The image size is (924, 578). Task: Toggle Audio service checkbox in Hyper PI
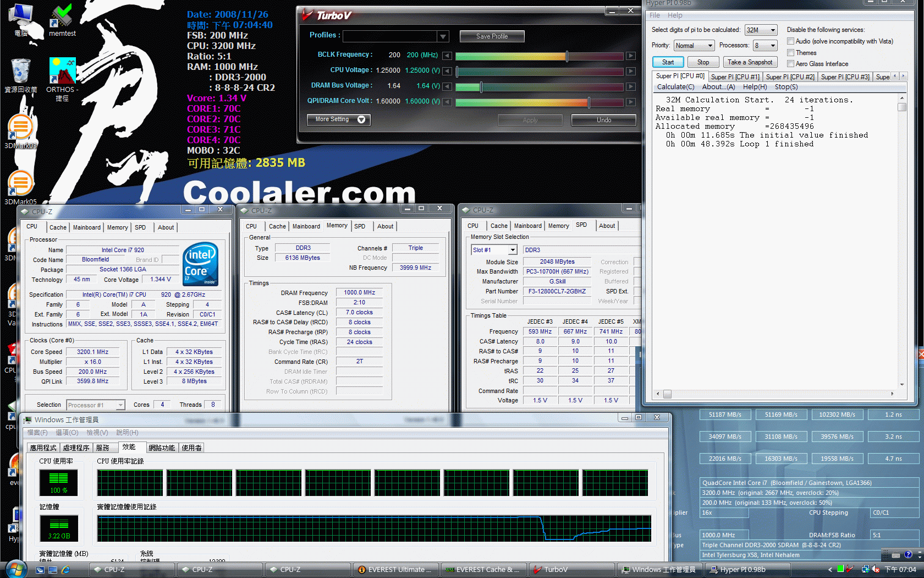click(x=790, y=41)
